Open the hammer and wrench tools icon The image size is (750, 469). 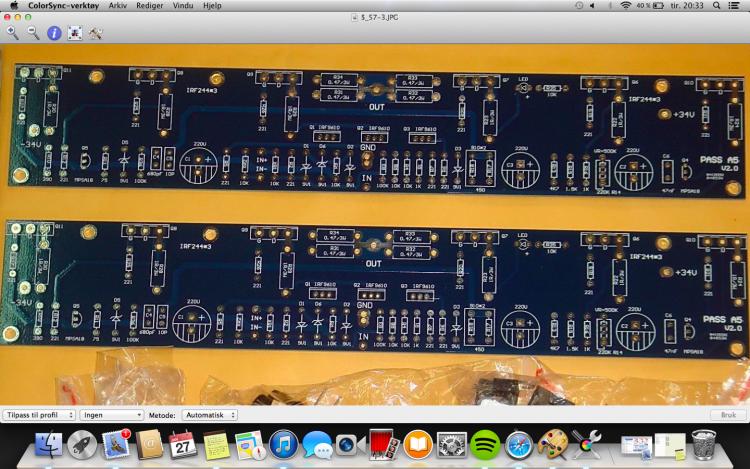click(x=95, y=33)
